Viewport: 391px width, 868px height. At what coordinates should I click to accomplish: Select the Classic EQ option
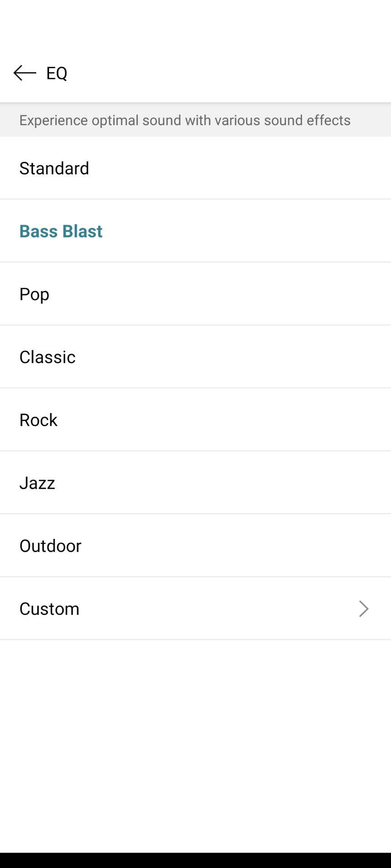tap(48, 357)
